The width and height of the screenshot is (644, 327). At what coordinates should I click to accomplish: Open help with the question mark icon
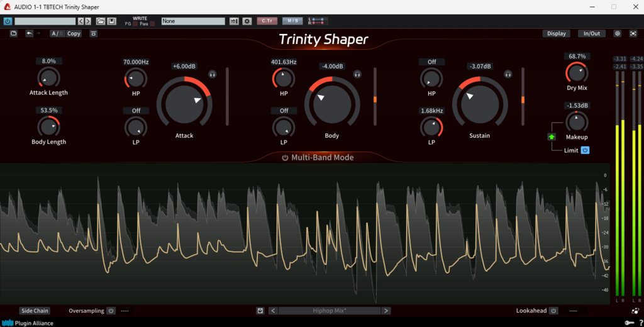(x=641, y=323)
